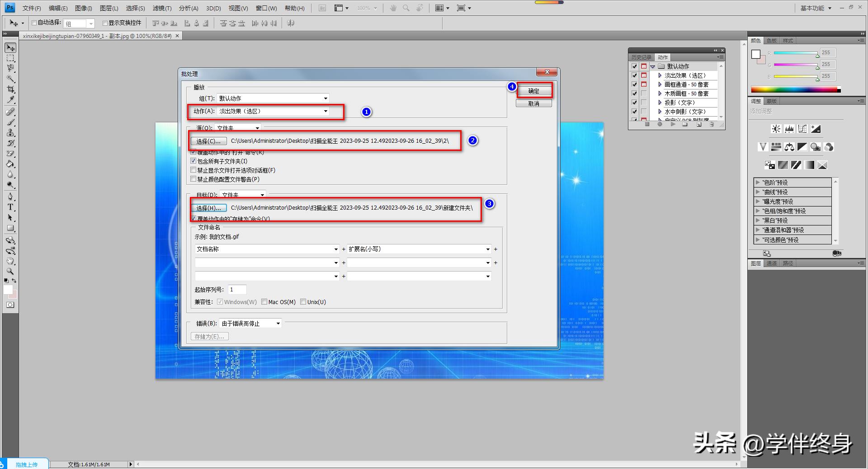The width and height of the screenshot is (868, 469).
Task: Click 选择(H)... destination folder button
Action: click(x=208, y=208)
